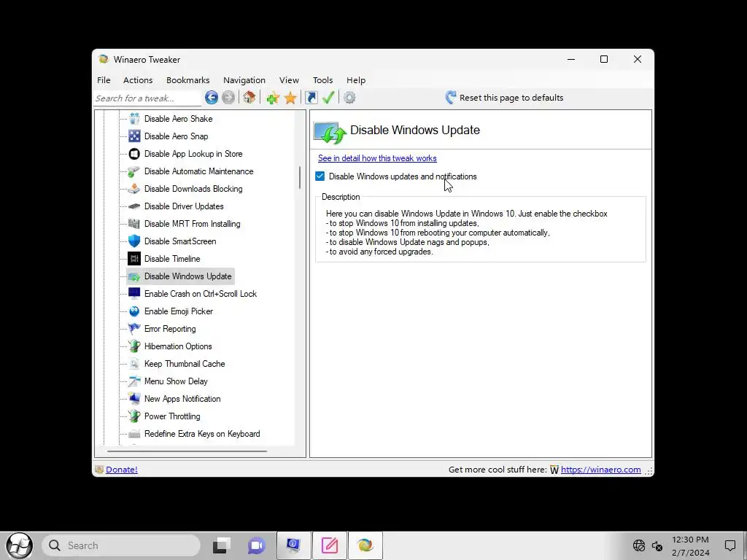Click the Enable Crash on Ctrl+Scroll Lock icon
The width and height of the screenshot is (747, 560).
point(134,294)
